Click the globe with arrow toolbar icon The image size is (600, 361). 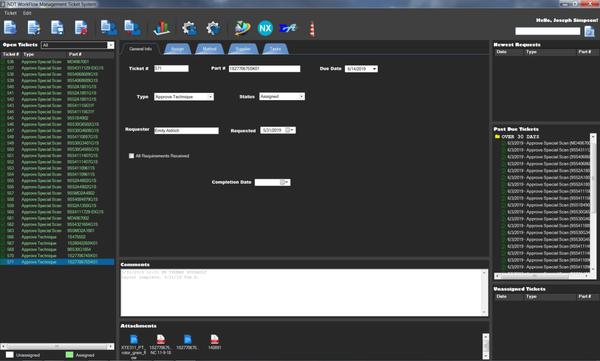(x=242, y=28)
